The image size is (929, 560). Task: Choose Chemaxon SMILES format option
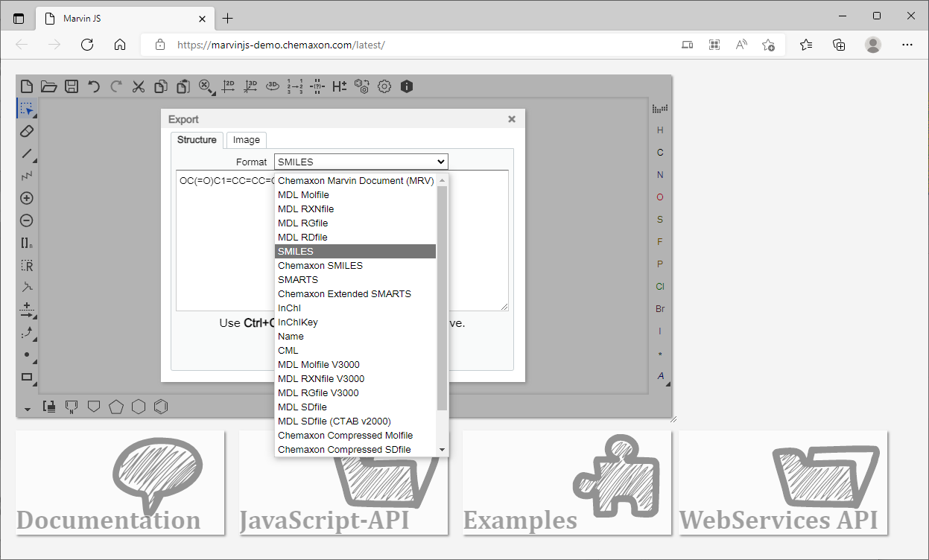(x=355, y=266)
